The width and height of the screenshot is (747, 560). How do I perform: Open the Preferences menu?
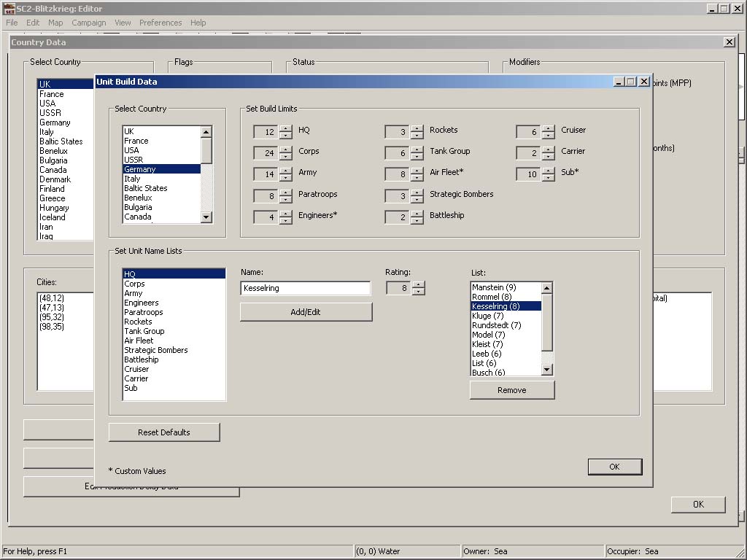tap(160, 23)
